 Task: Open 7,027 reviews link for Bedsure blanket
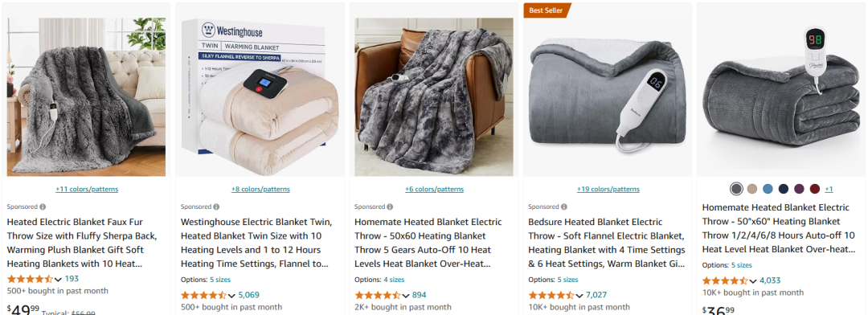pos(596,295)
